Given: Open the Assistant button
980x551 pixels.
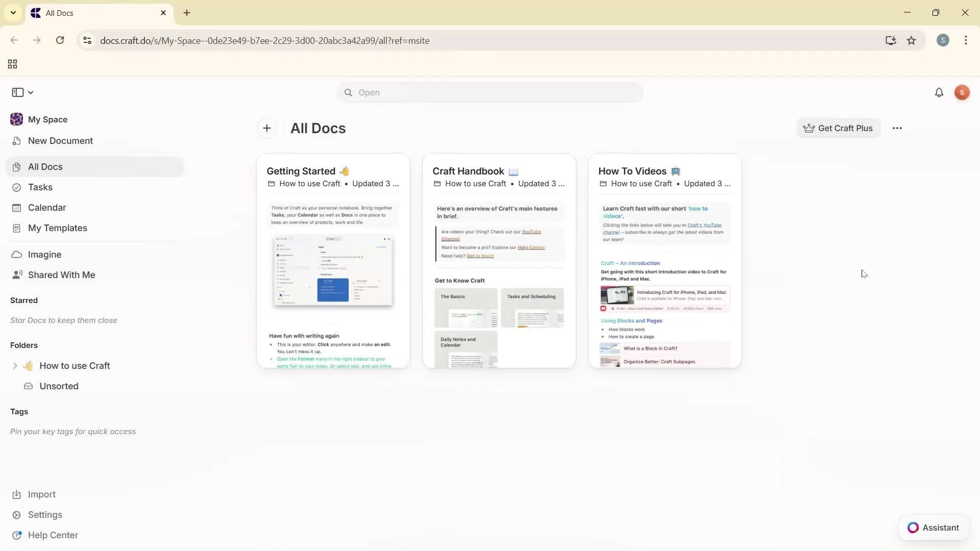Looking at the screenshot, I should point(933,528).
